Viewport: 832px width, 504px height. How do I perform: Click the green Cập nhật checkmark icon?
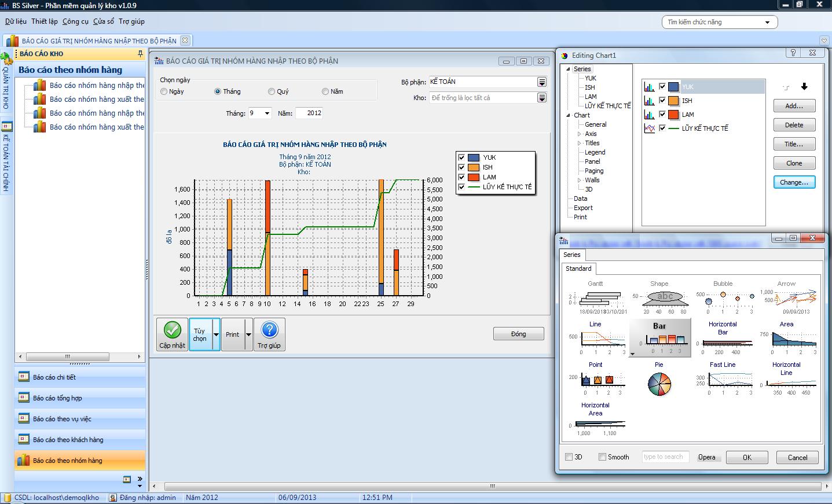point(172,330)
